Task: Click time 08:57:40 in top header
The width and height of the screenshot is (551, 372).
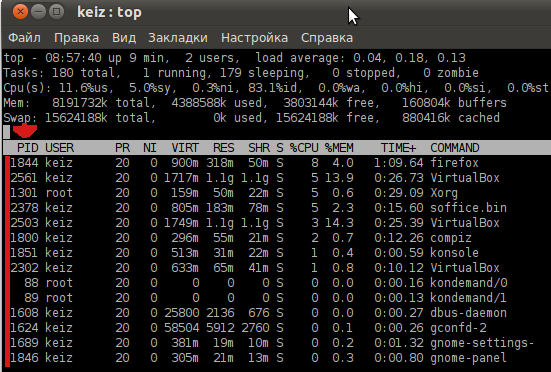Action: (x=73, y=58)
